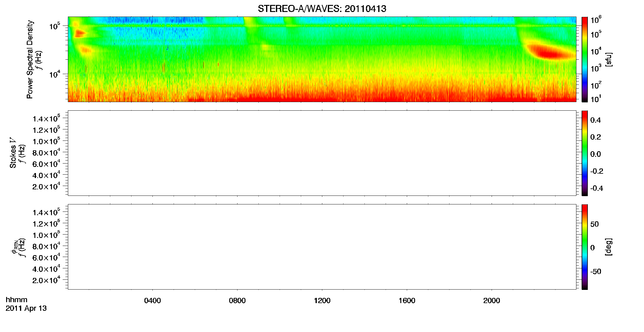Image resolution: width=644 pixels, height=332 pixels.
Task: Click the 4.0×10^4 label in phi RTN panel
Action: tap(46, 268)
